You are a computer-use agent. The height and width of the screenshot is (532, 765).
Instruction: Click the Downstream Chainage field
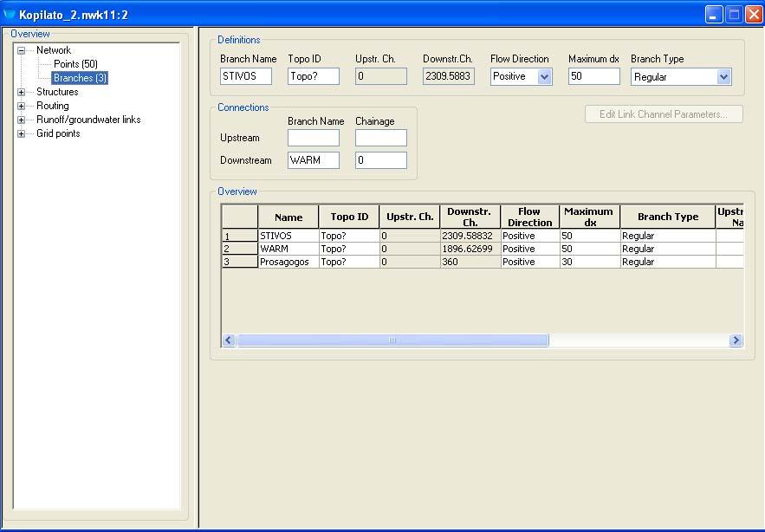(x=381, y=160)
